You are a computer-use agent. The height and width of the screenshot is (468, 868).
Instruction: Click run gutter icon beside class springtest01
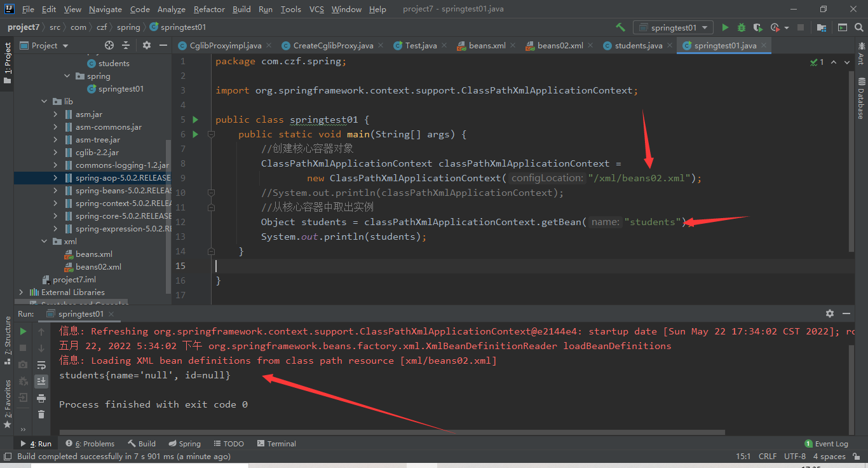(196, 120)
